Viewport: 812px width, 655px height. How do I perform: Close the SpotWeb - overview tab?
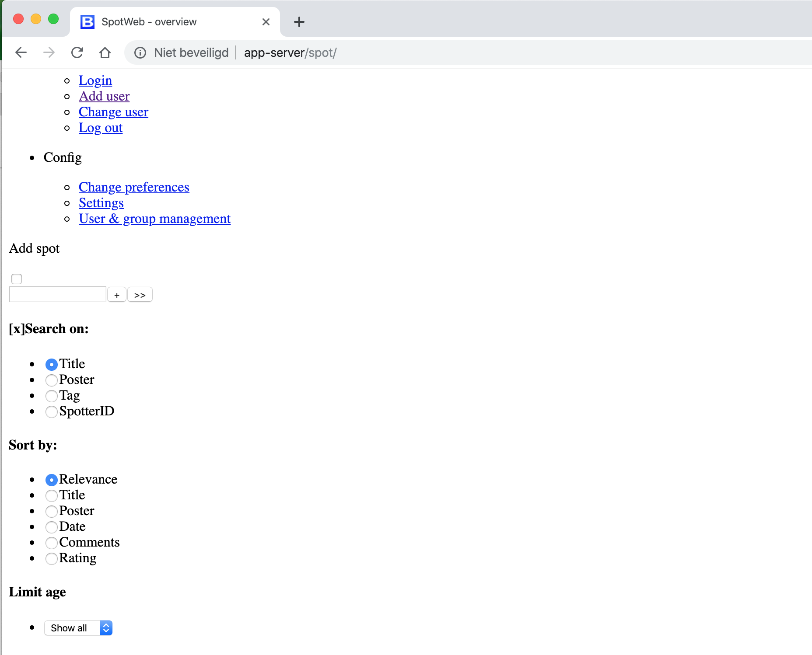click(266, 21)
